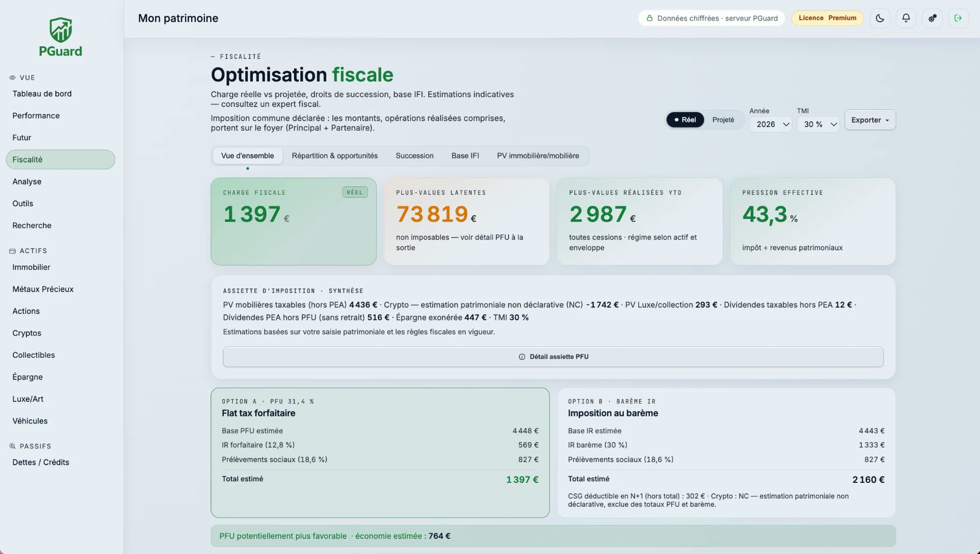Click the PFU potentiellement plus favorable banner
The height and width of the screenshot is (554, 980).
553,536
